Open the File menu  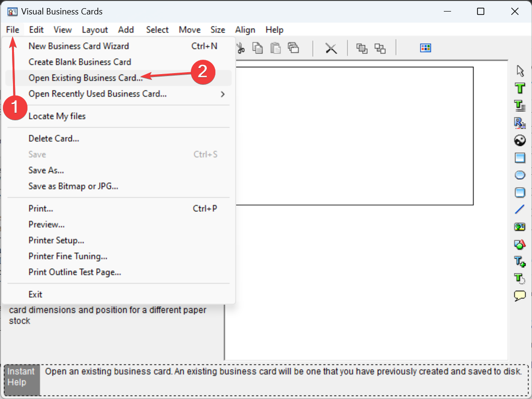pyautogui.click(x=13, y=30)
